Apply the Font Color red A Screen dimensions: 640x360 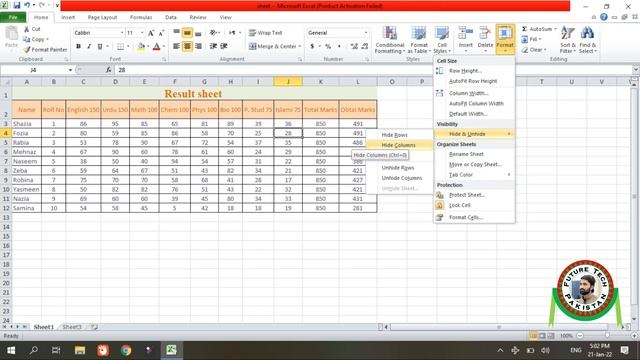point(156,46)
